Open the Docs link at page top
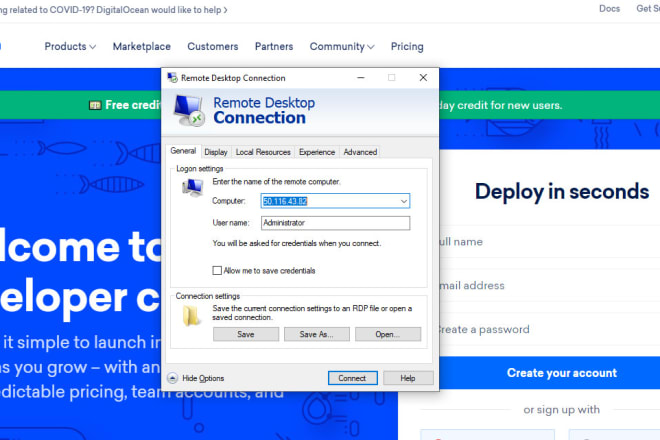 [609, 8]
